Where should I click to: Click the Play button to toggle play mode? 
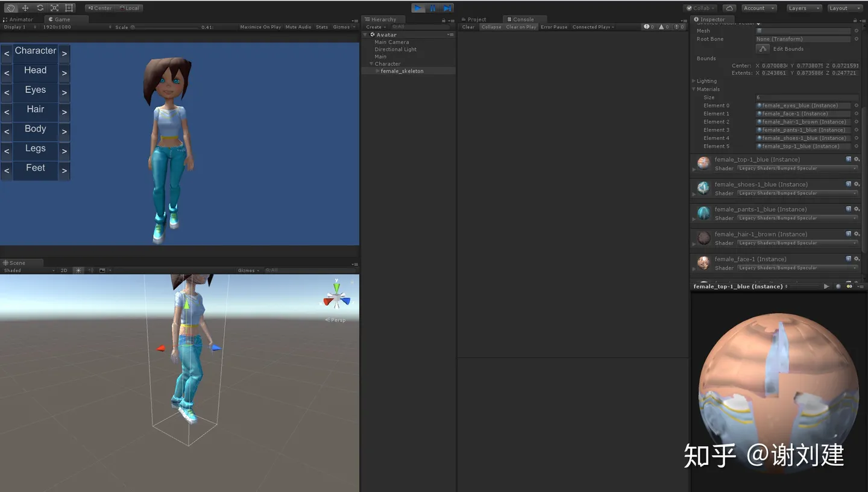coord(418,8)
